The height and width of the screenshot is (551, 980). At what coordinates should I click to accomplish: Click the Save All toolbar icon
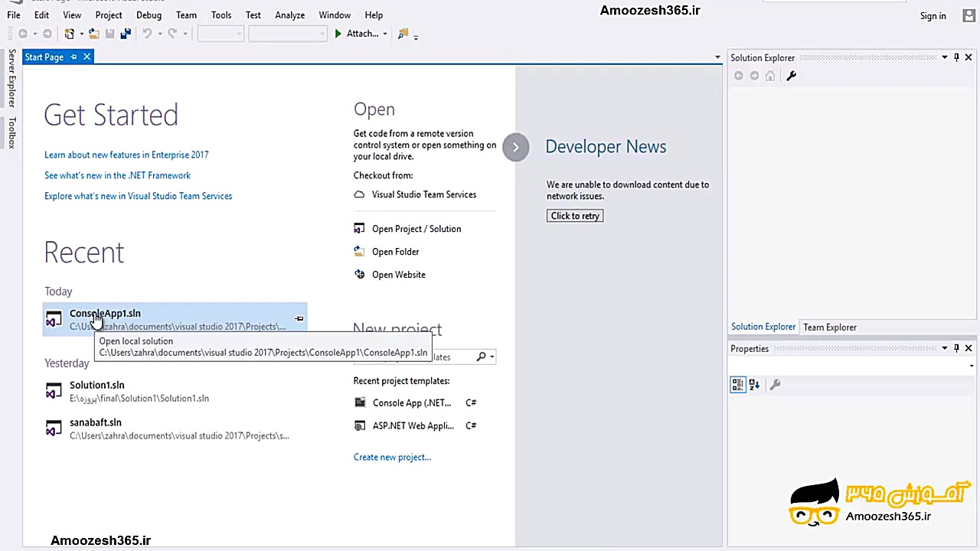(x=126, y=34)
